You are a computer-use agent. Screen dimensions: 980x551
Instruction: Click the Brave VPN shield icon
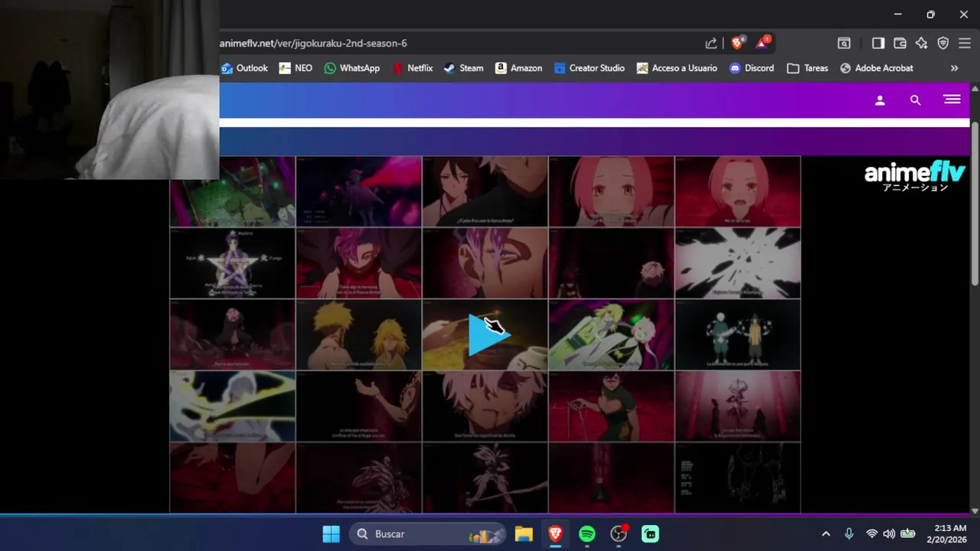pyautogui.click(x=943, y=44)
